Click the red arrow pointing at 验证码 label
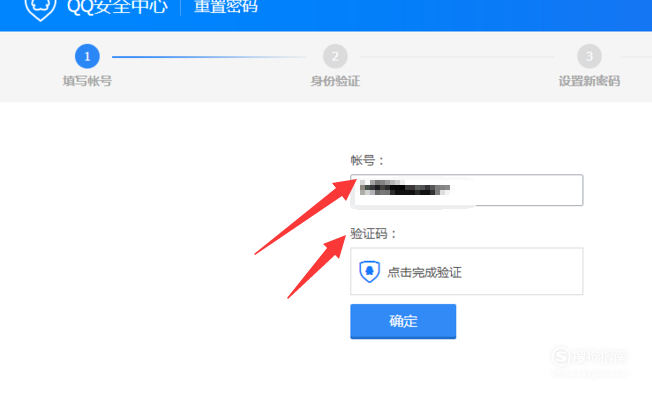 [x=316, y=267]
